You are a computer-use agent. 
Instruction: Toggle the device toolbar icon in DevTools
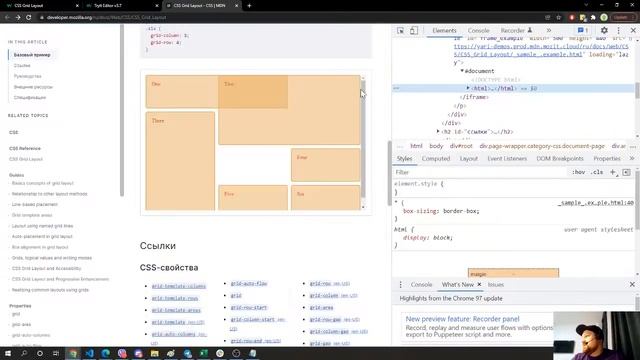[414, 31]
